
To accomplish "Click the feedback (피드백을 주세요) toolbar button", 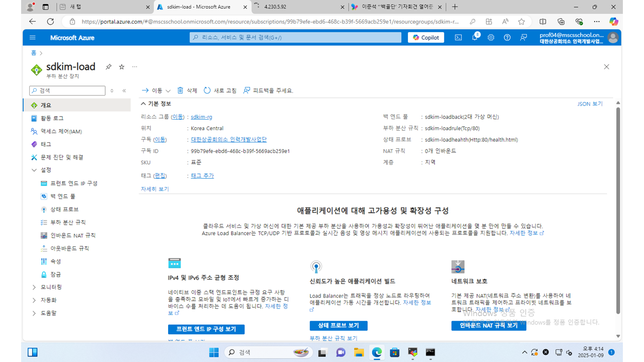I will [x=268, y=90].
